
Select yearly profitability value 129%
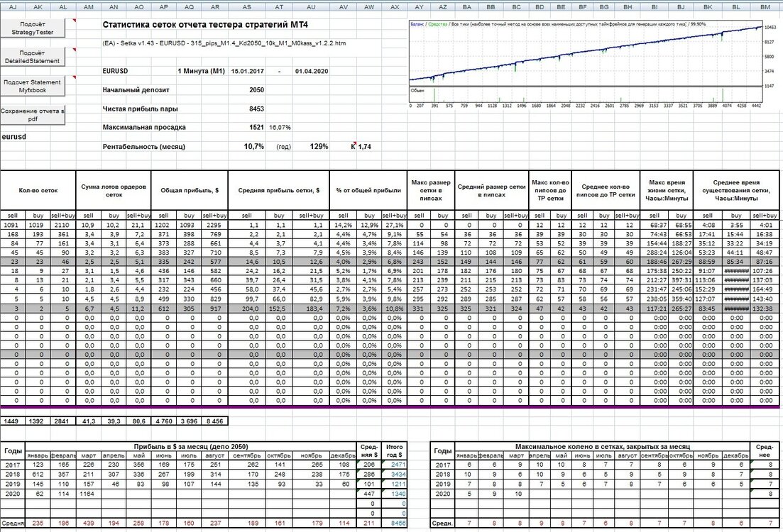tap(319, 147)
